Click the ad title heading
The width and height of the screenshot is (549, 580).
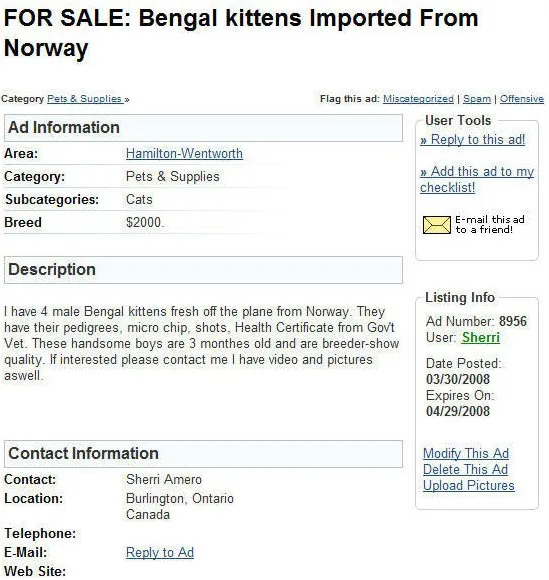pyautogui.click(x=241, y=33)
